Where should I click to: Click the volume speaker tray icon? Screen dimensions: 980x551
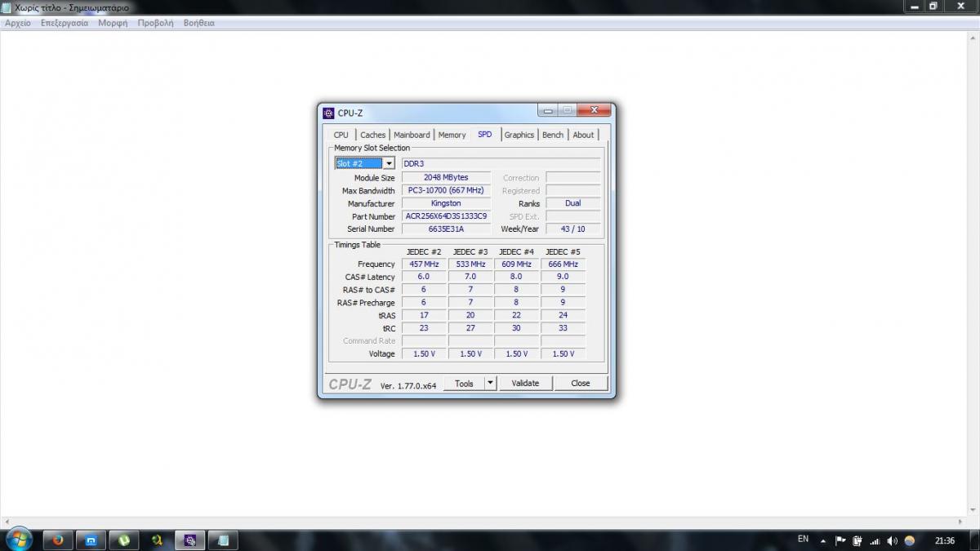(892, 540)
